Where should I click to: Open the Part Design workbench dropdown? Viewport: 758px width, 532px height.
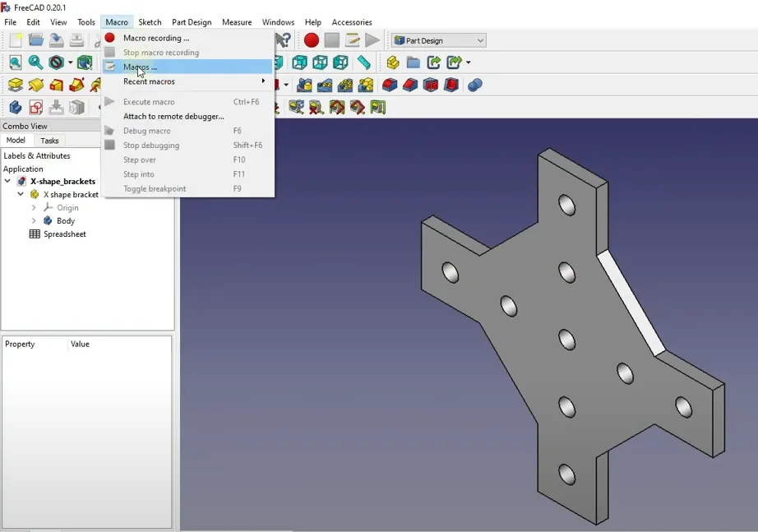(x=439, y=40)
